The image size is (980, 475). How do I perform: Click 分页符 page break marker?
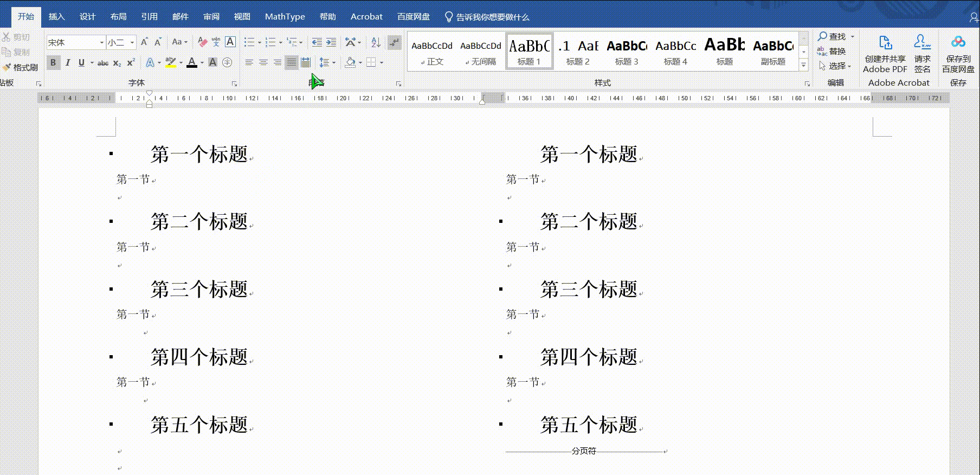[584, 451]
